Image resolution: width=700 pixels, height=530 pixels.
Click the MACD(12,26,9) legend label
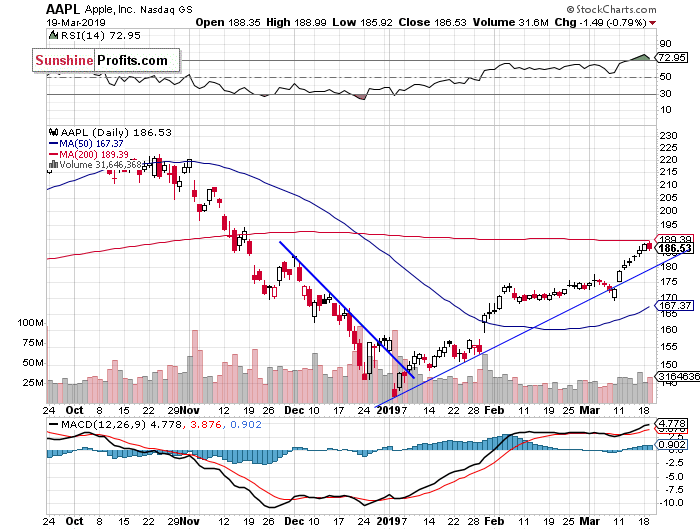(x=103, y=424)
